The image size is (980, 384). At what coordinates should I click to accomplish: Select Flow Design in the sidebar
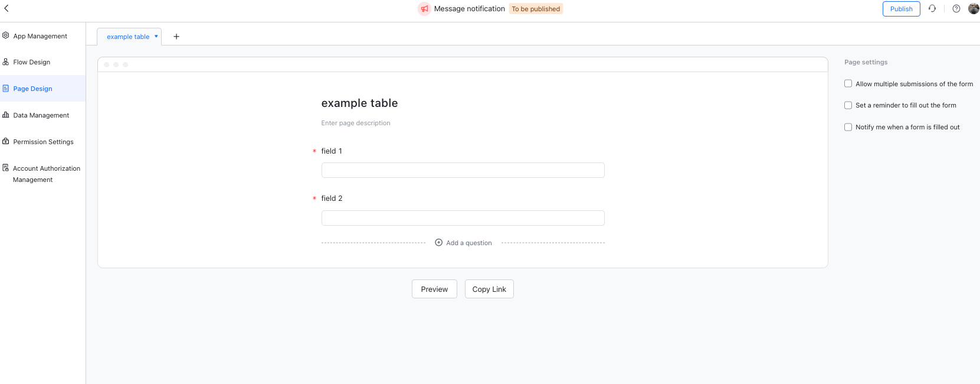click(32, 61)
